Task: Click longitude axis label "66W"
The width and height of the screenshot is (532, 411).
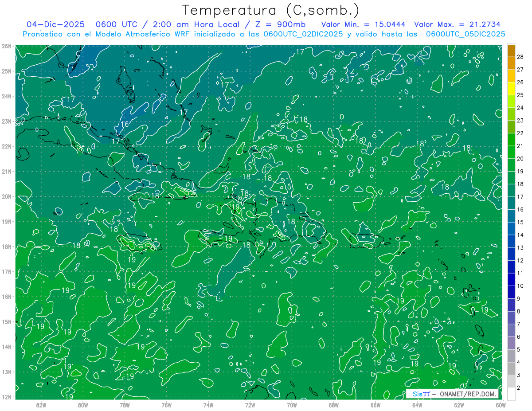Action: coord(376,405)
